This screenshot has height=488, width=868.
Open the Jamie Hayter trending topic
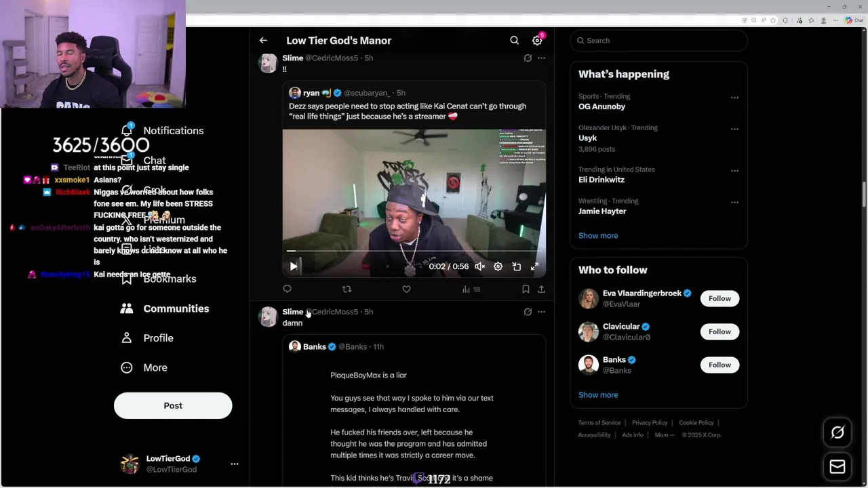(602, 211)
